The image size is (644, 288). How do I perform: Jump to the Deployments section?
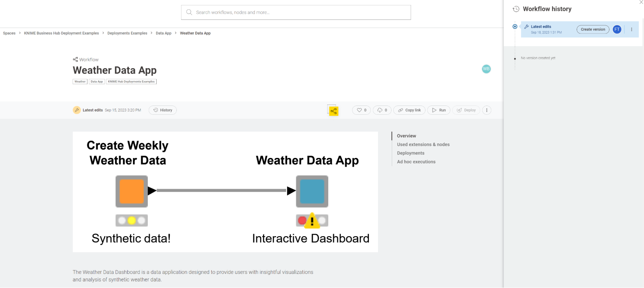(410, 153)
